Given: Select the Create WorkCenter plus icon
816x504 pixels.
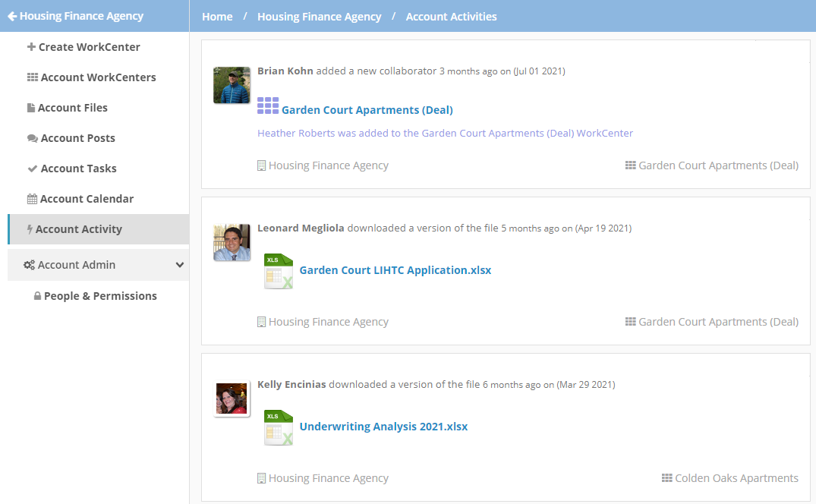Looking at the screenshot, I should coord(31,47).
